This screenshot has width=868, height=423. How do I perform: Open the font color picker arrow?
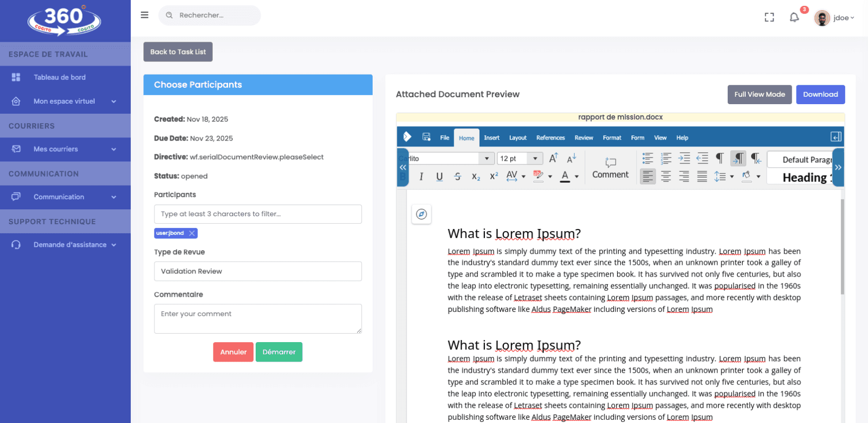[577, 177]
